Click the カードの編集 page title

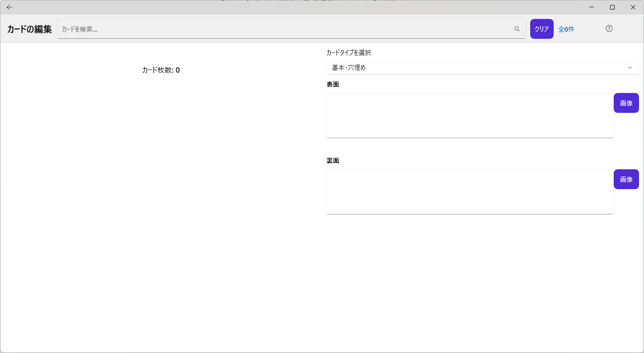(29, 29)
